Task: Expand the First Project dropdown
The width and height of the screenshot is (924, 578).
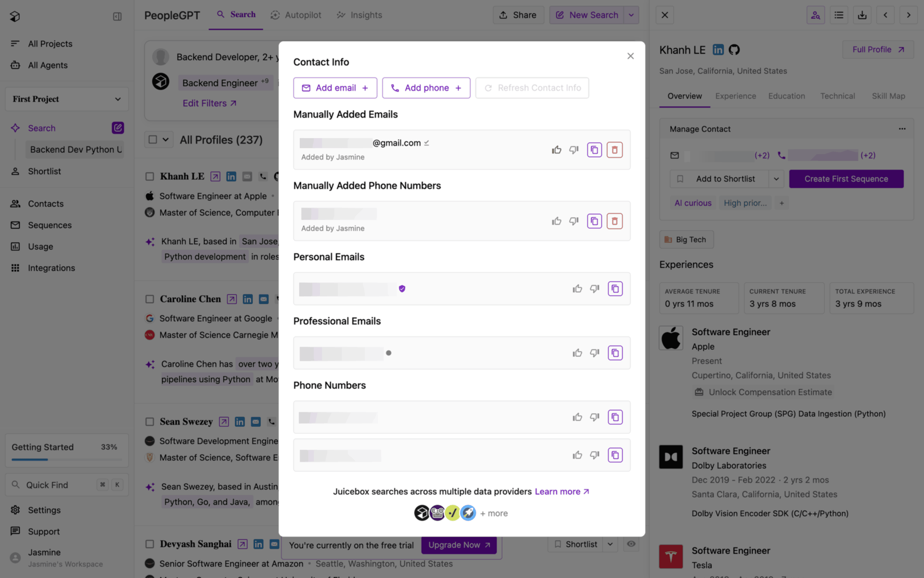Action: click(67, 99)
